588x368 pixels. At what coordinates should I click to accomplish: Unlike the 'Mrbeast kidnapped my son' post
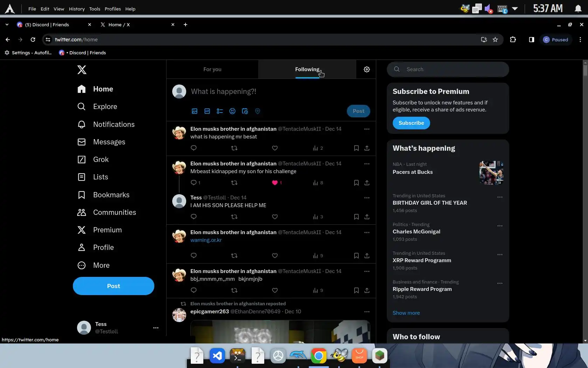[x=275, y=183]
